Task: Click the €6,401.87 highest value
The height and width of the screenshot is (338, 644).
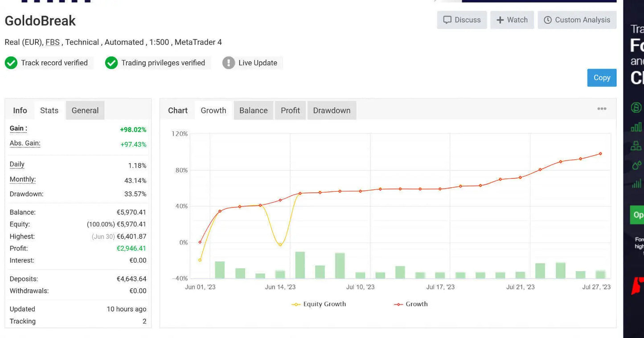Action: click(131, 237)
